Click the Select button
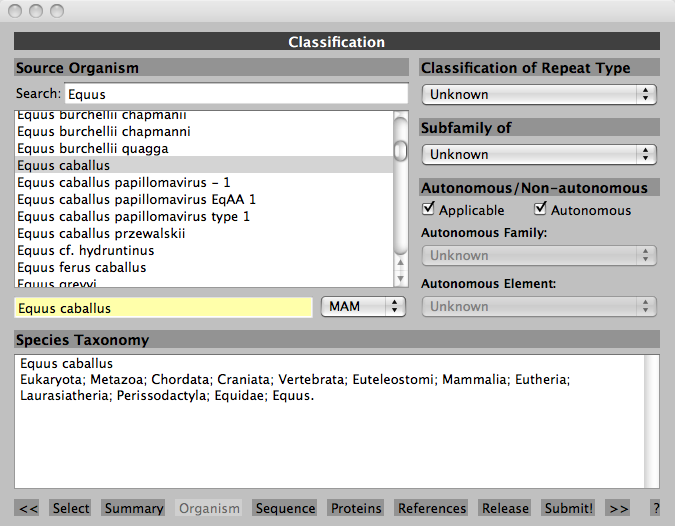675x526 pixels. click(x=71, y=508)
